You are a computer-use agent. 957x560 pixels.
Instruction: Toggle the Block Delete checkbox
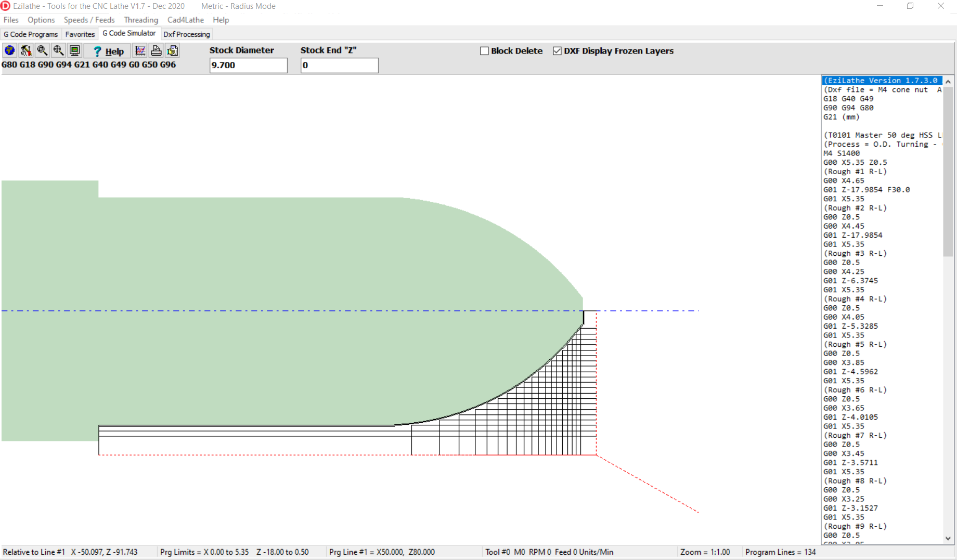click(x=484, y=51)
